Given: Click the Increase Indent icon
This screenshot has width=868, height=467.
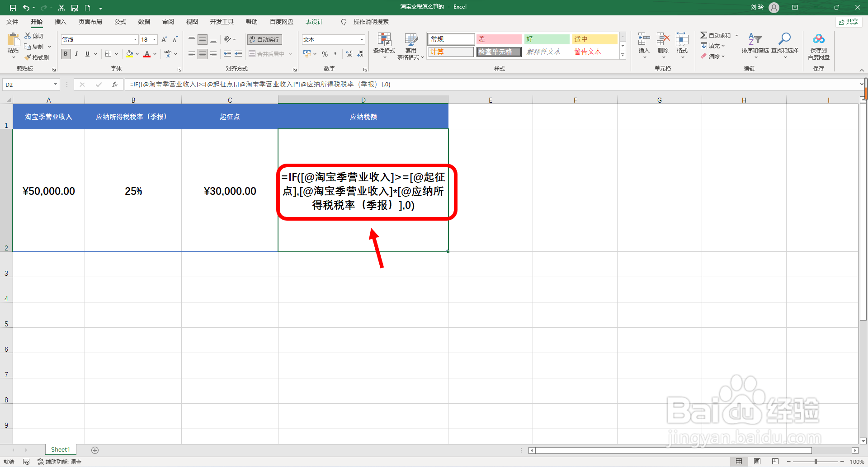Looking at the screenshot, I should pyautogui.click(x=238, y=54).
